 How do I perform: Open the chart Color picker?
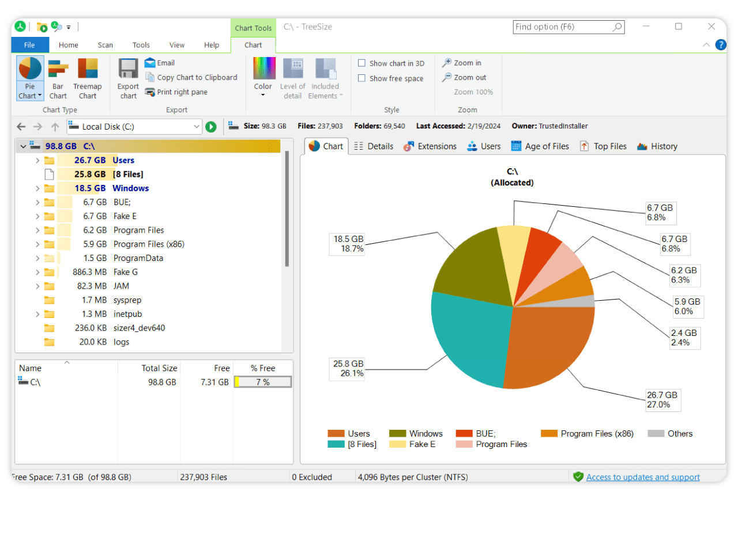[x=263, y=78]
